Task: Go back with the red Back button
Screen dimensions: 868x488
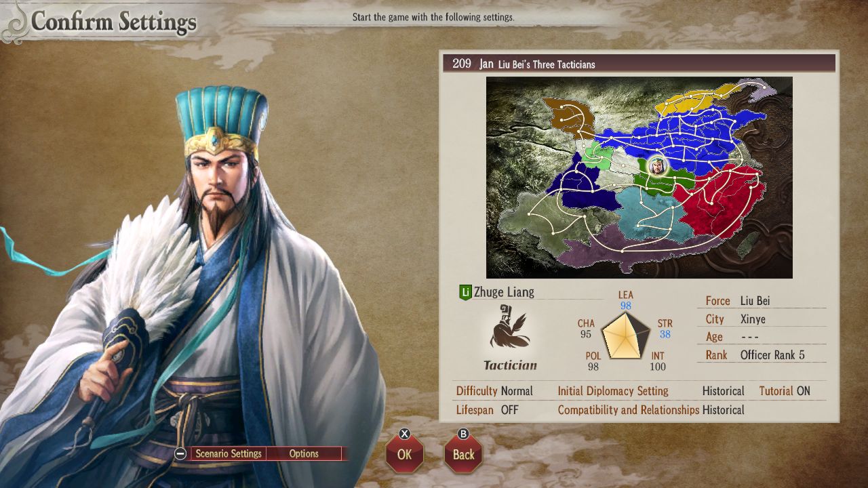Action: (463, 453)
